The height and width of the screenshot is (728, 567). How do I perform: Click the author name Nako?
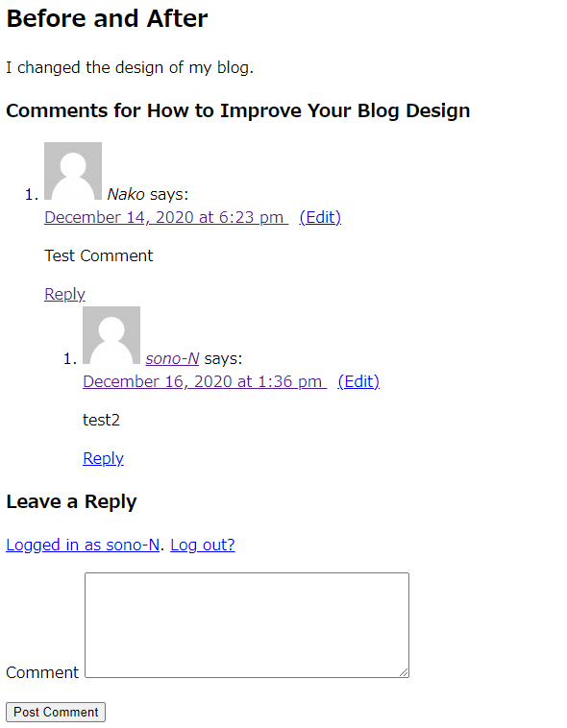click(126, 194)
